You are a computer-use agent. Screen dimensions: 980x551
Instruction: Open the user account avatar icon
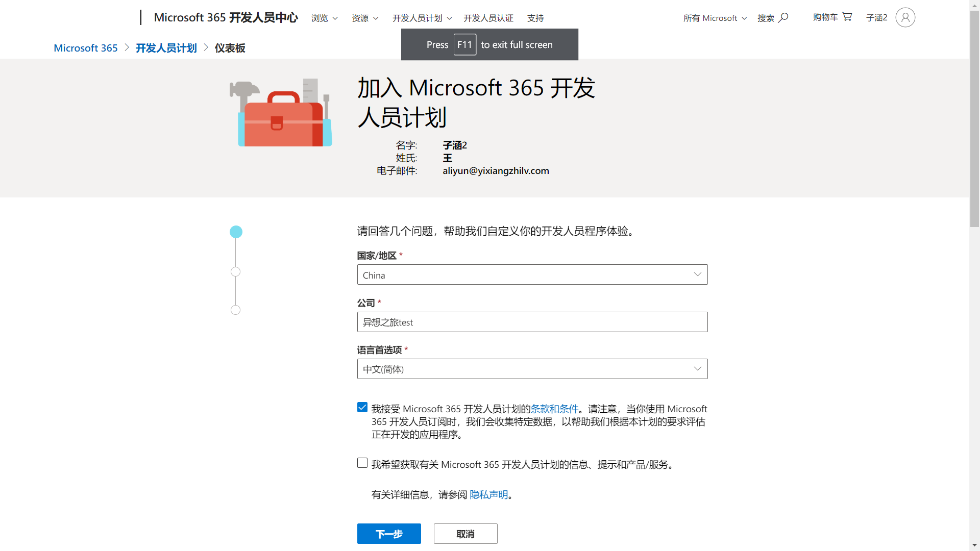point(905,18)
